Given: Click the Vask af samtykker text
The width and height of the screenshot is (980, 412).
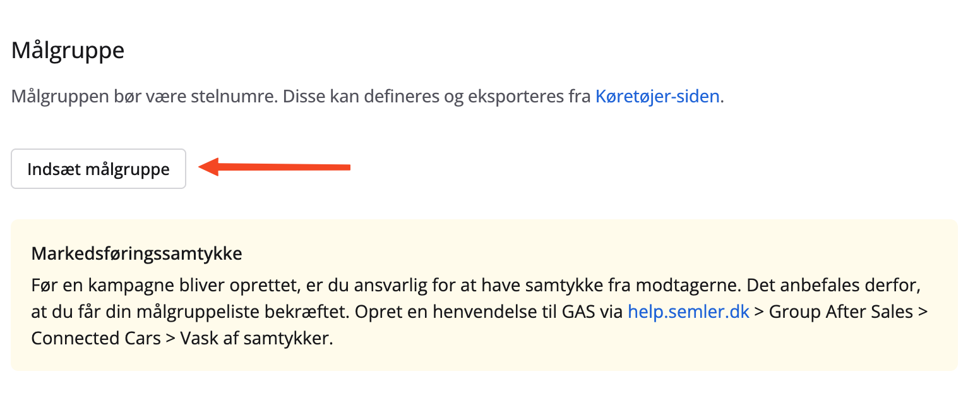Looking at the screenshot, I should [256, 338].
